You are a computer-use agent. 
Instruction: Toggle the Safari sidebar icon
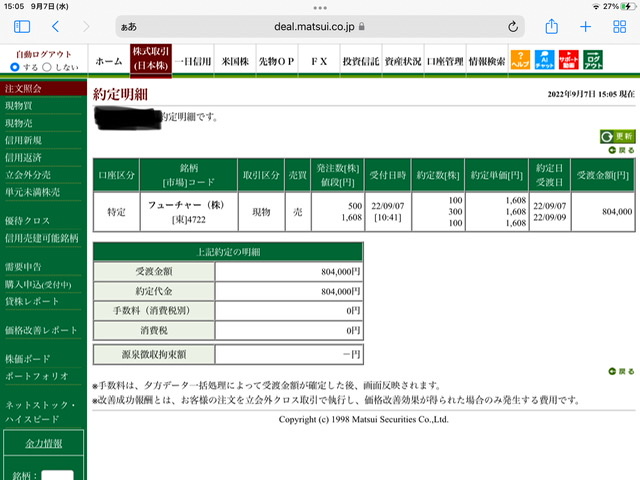[22, 27]
